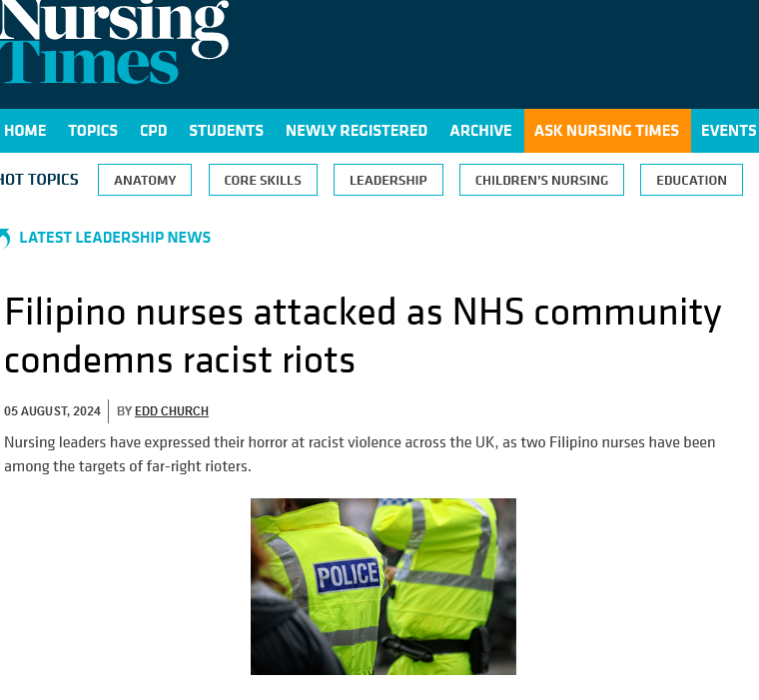Choose the Leadership hot topic button
Viewport: 759px width, 700px height.
pyautogui.click(x=388, y=180)
